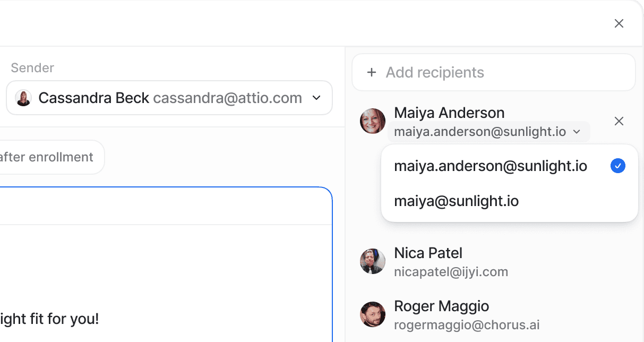Click the blue checkmark beside maiya.anderson@sunlight.io

pyautogui.click(x=618, y=166)
